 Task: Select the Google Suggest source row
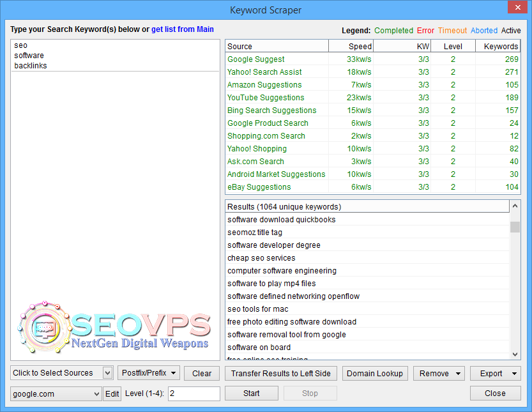coord(372,59)
